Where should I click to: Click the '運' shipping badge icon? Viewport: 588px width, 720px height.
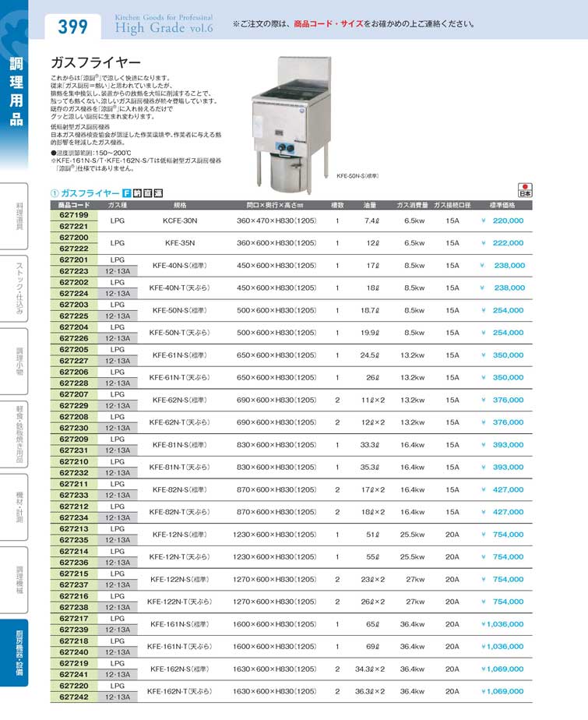(x=157, y=193)
